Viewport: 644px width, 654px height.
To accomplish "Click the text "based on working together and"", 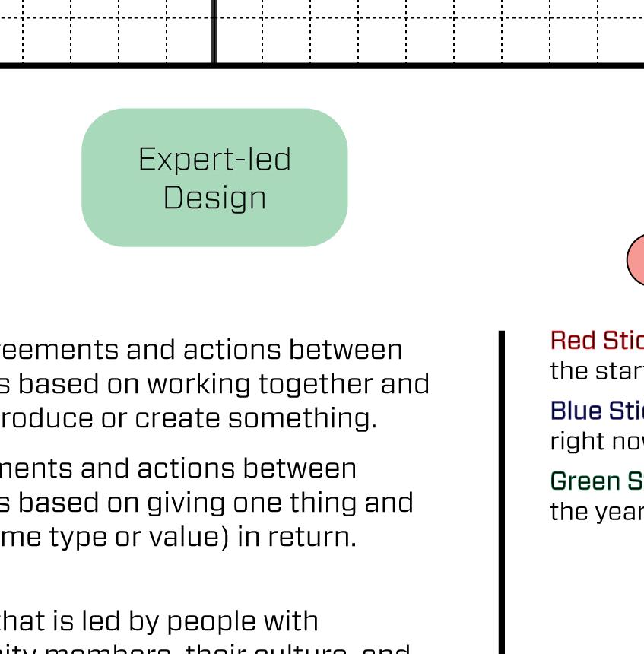I will coord(224,384).
